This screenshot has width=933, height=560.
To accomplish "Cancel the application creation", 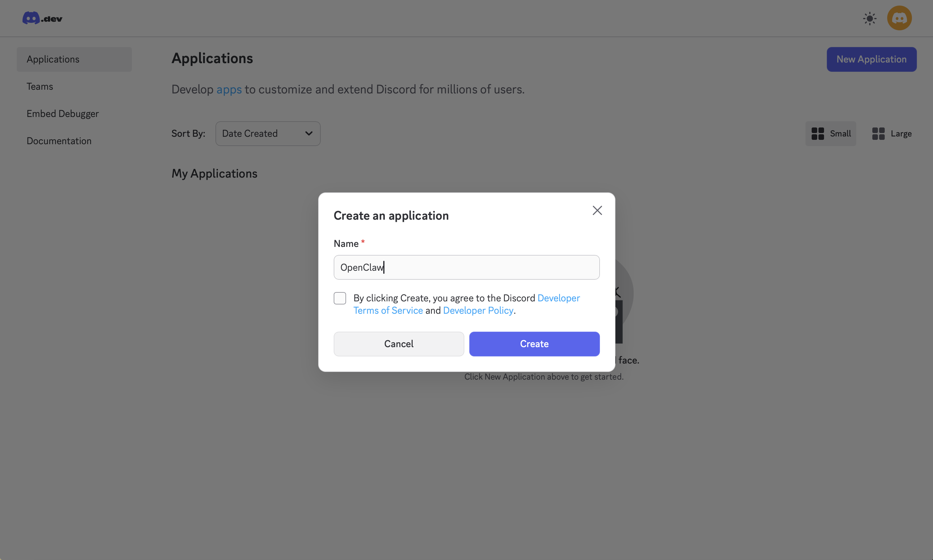I will [x=399, y=344].
